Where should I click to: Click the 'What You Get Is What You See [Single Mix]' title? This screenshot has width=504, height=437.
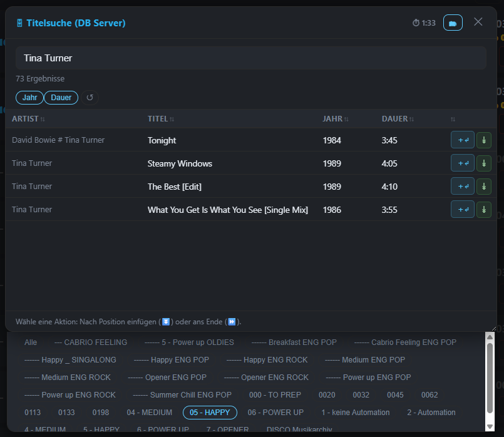click(x=227, y=210)
